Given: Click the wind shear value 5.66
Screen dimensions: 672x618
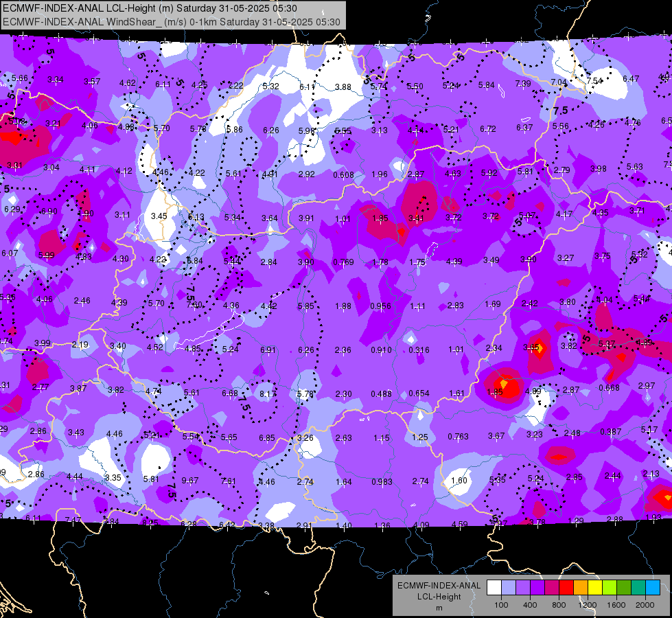Looking at the screenshot, I should (19, 78).
